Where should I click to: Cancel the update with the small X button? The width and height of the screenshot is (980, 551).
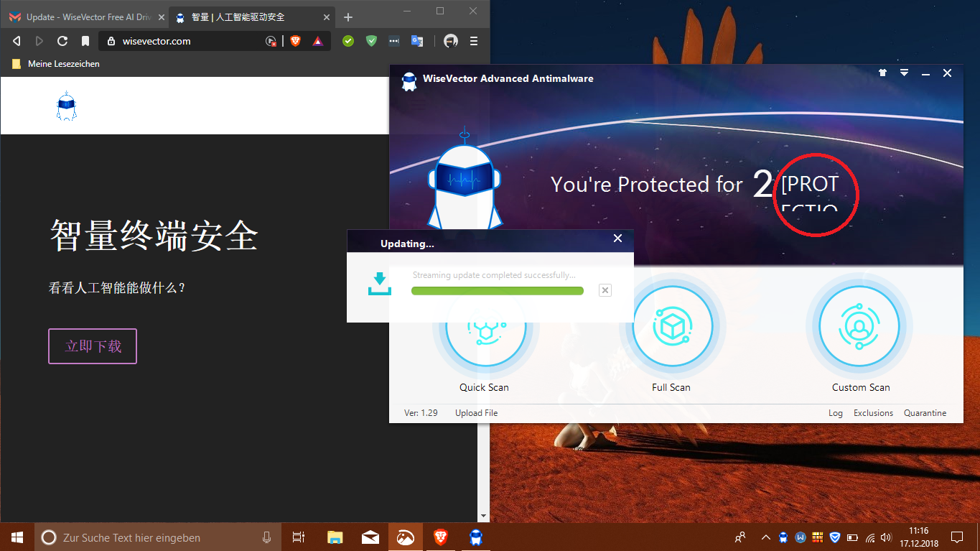click(x=605, y=290)
